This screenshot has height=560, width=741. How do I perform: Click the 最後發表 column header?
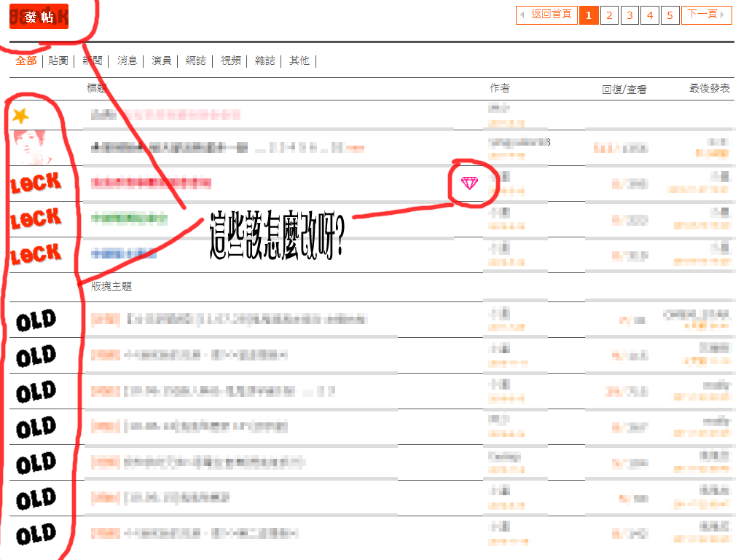click(709, 88)
